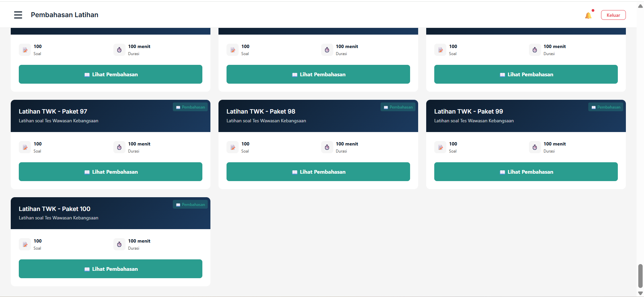Click the Soal pencil icon in Paket 97

tap(25, 147)
